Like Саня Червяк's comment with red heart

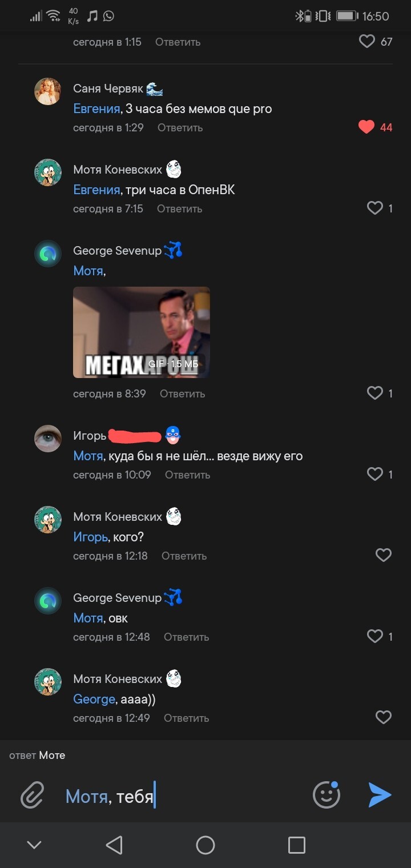[366, 127]
